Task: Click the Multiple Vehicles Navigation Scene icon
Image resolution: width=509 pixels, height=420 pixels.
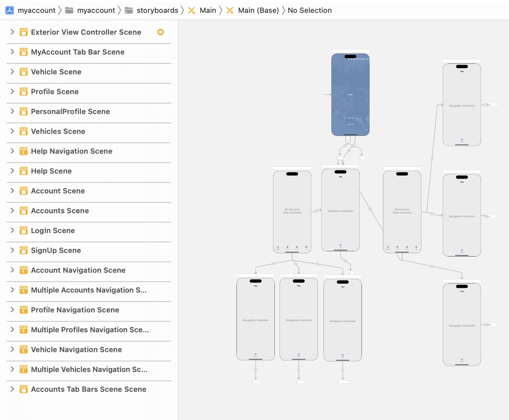Action: [24, 369]
